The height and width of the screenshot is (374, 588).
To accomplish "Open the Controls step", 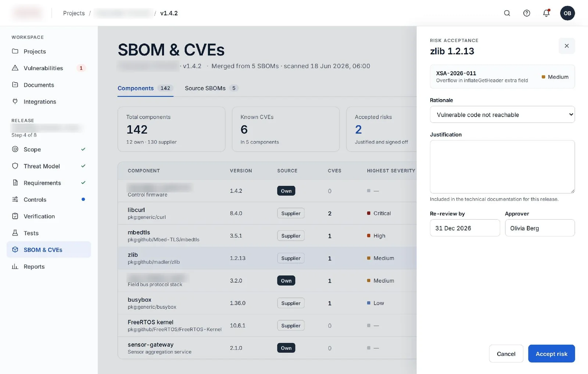I will (x=49, y=199).
